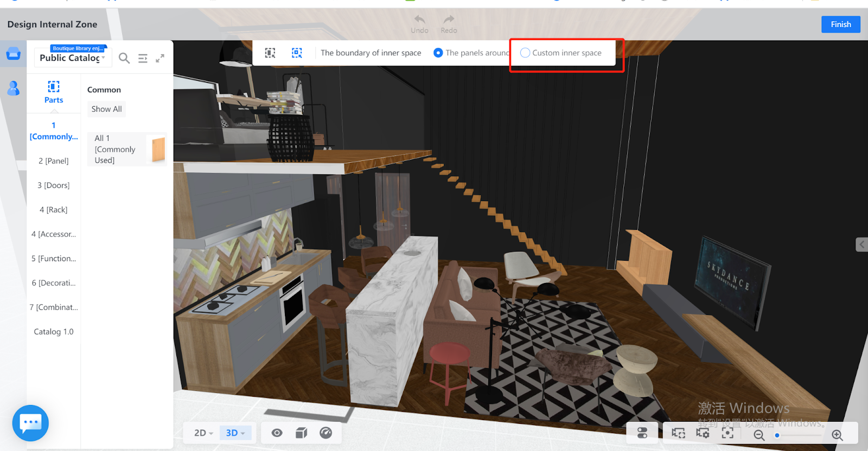Viewport: 868px width, 451px height.
Task: Click the Show All button
Action: pyautogui.click(x=107, y=109)
